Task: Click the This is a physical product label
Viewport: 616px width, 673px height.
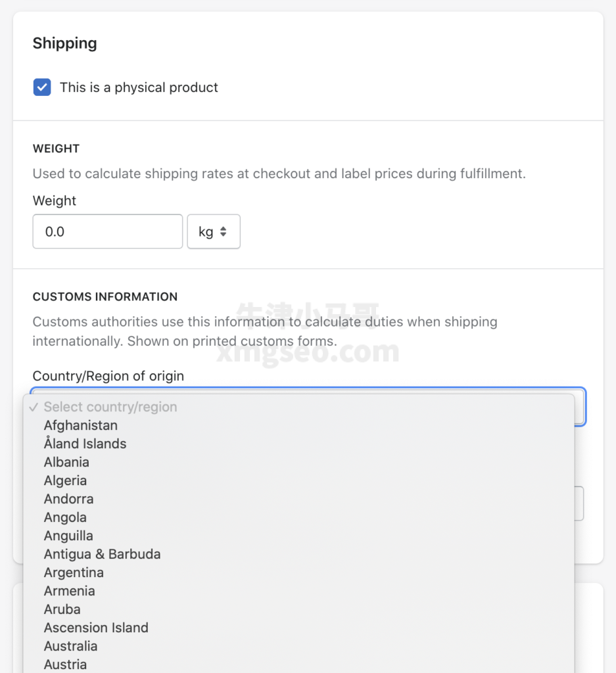Action: pyautogui.click(x=139, y=87)
